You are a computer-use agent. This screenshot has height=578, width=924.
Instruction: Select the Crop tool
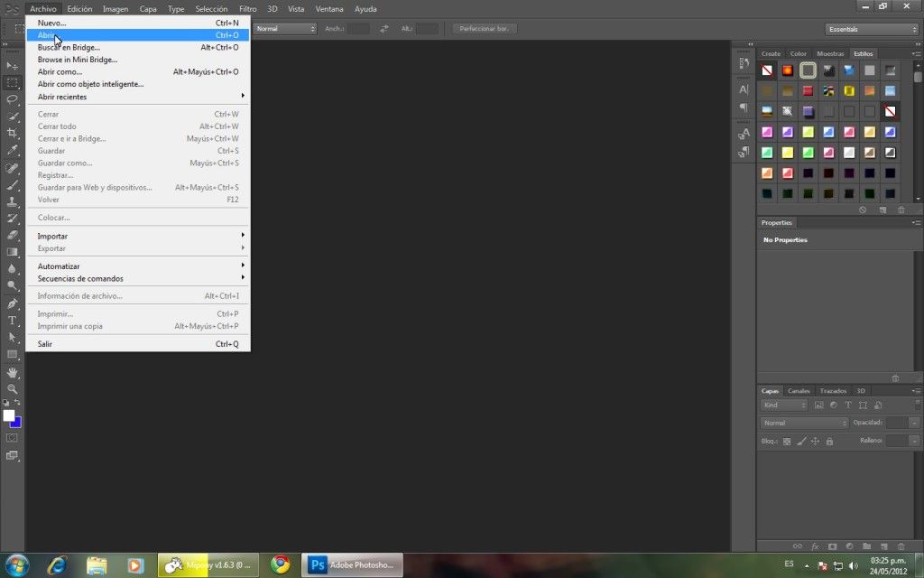click(x=12, y=133)
